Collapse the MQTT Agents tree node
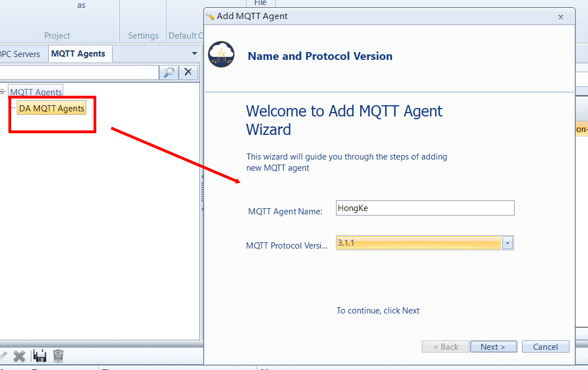588x370 pixels. coord(3,91)
